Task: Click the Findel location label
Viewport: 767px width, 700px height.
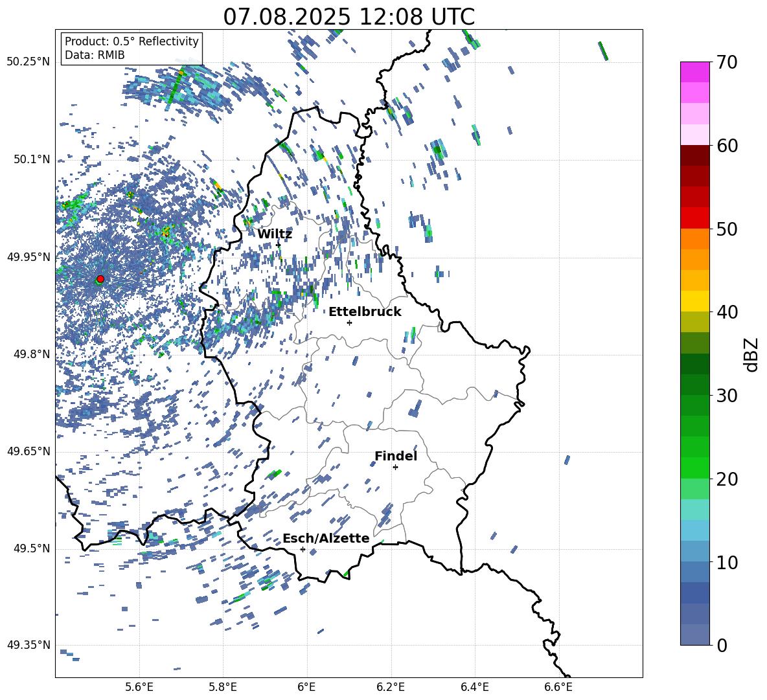Action: pyautogui.click(x=396, y=456)
